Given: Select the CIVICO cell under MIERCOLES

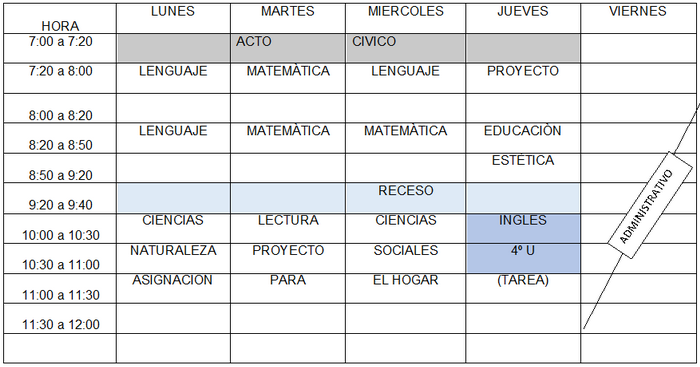Looking at the screenshot, I should click(x=405, y=48).
